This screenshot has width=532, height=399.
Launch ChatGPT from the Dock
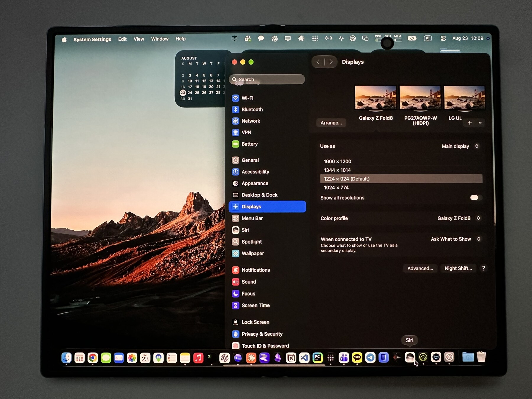click(225, 358)
